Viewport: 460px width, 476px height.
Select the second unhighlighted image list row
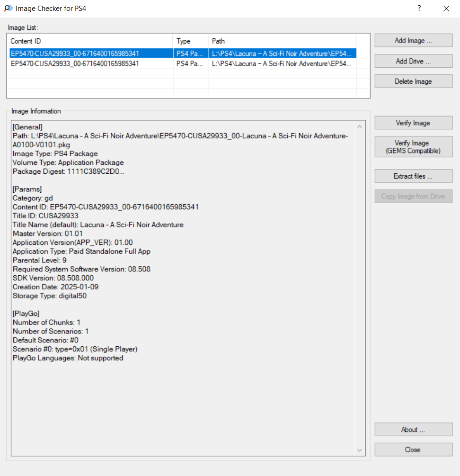tap(183, 63)
